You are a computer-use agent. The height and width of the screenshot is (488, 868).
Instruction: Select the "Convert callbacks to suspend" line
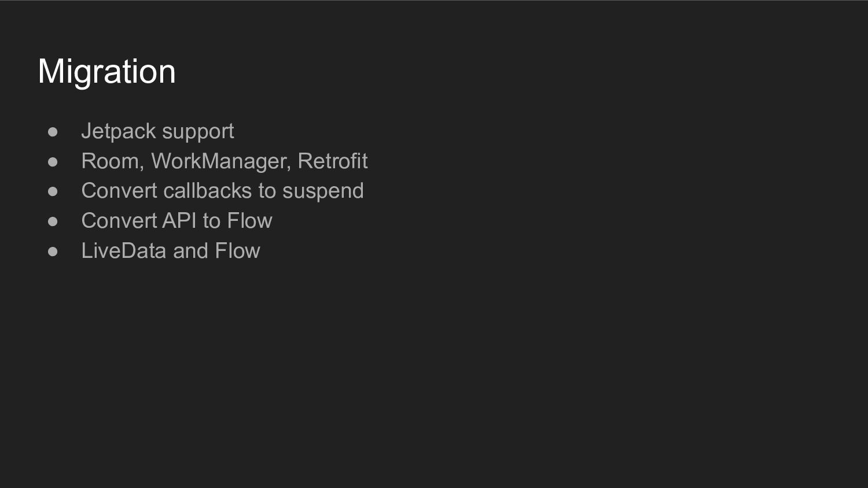[222, 191]
